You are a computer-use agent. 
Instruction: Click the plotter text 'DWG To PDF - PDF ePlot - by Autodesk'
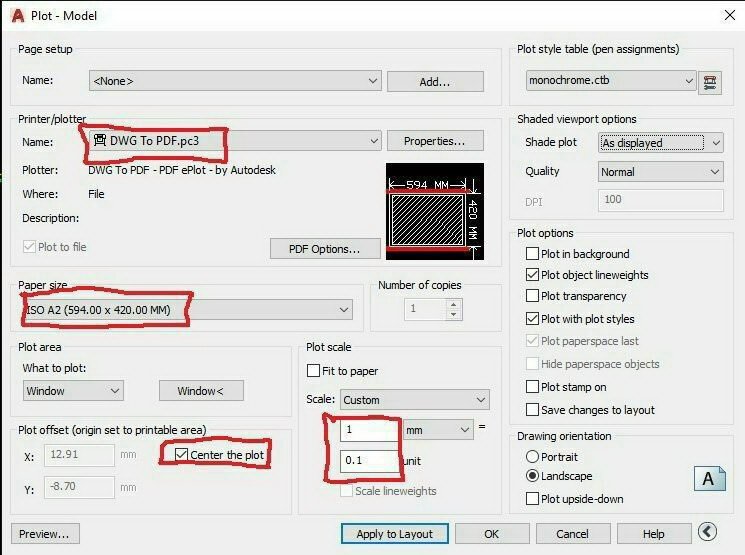[182, 170]
